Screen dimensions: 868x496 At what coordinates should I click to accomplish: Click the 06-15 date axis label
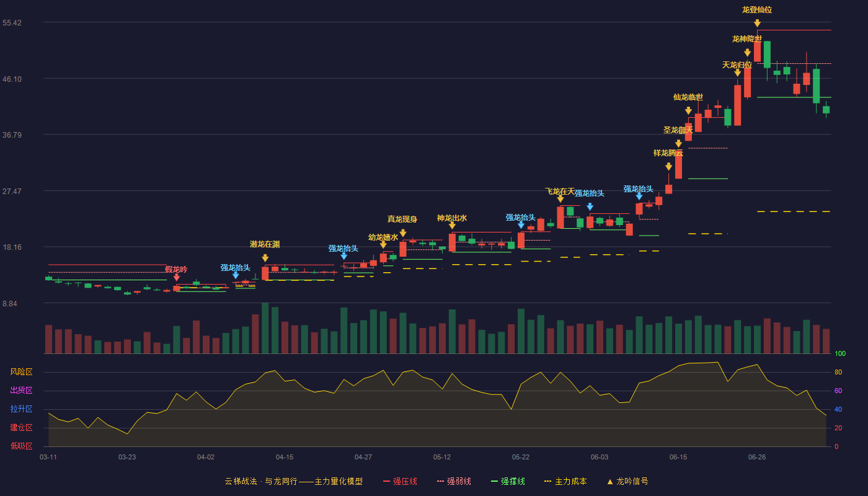coord(678,457)
